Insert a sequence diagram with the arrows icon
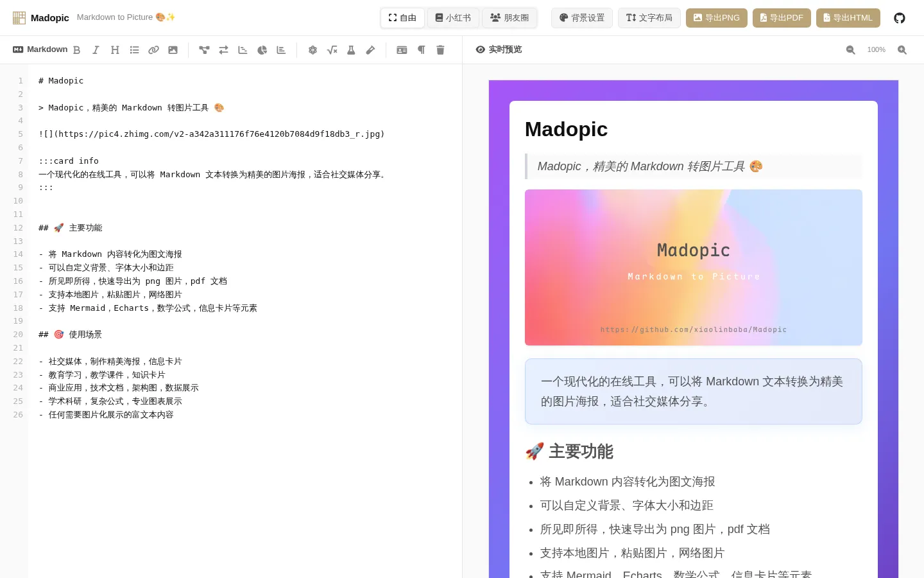The image size is (924, 578). click(x=223, y=50)
